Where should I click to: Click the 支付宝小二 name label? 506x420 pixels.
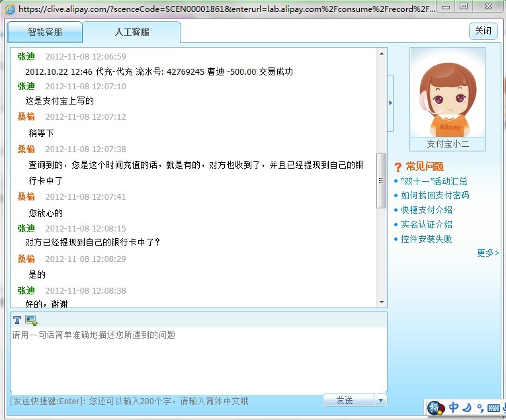[448, 144]
